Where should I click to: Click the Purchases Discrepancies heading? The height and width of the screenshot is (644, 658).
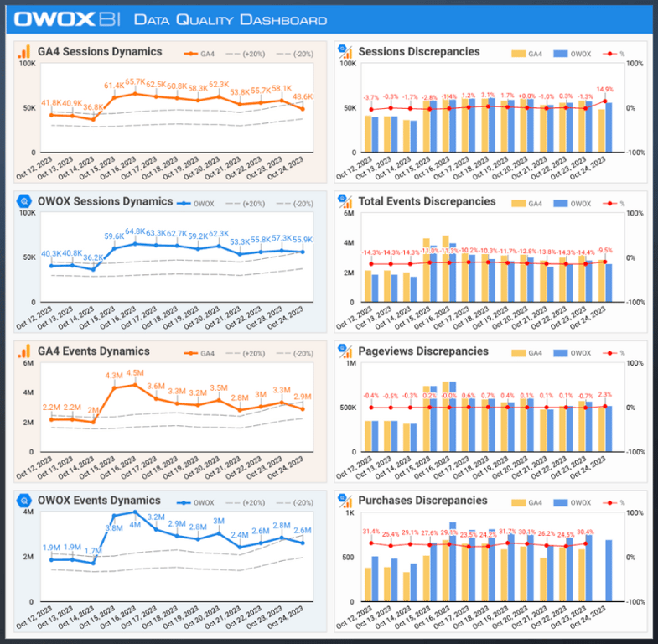click(x=422, y=501)
